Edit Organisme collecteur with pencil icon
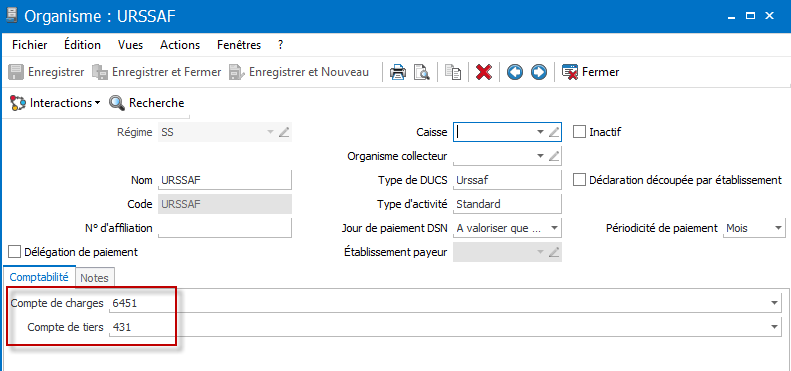Screen dimensions: 791x371 tap(554, 156)
